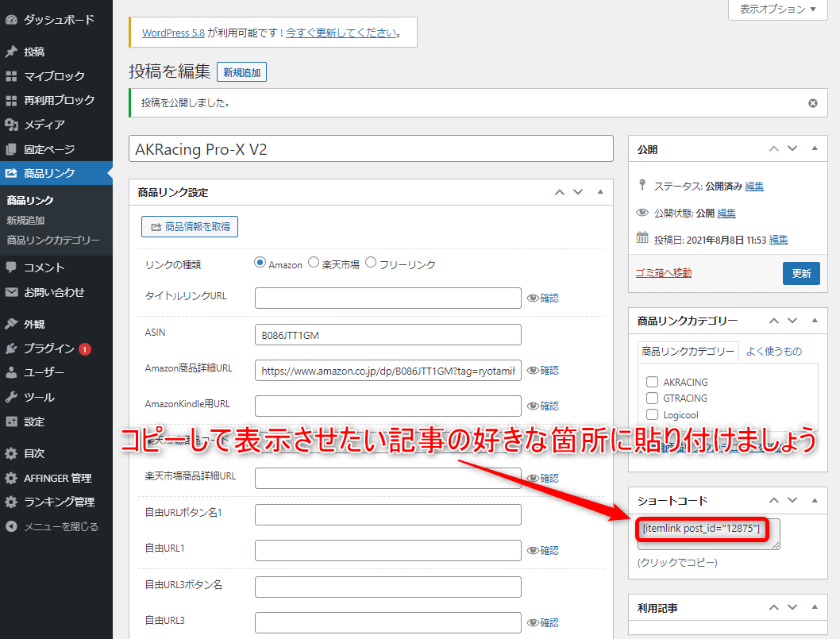Edit the 投稿日 publish date
Image resolution: width=840 pixels, height=639 pixels.
click(x=778, y=240)
